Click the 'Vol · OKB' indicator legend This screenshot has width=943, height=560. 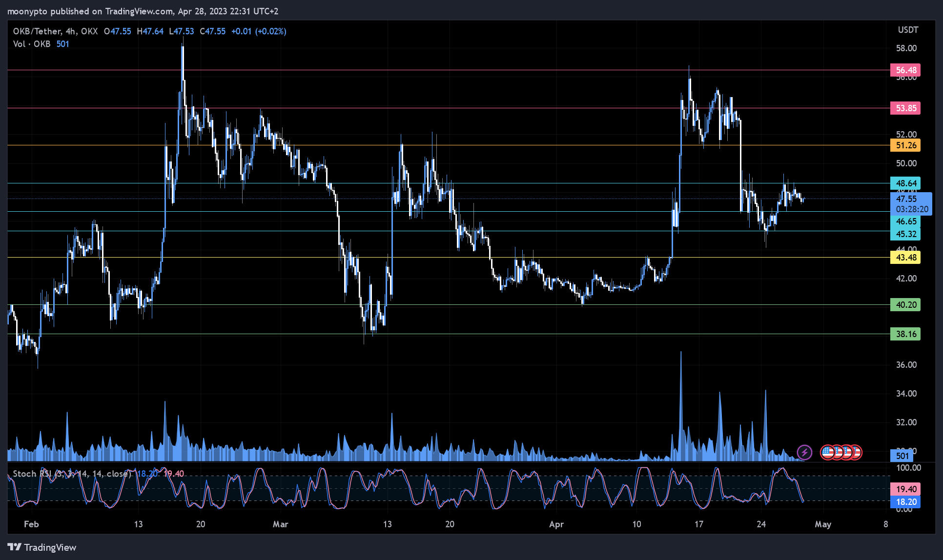(x=32, y=44)
